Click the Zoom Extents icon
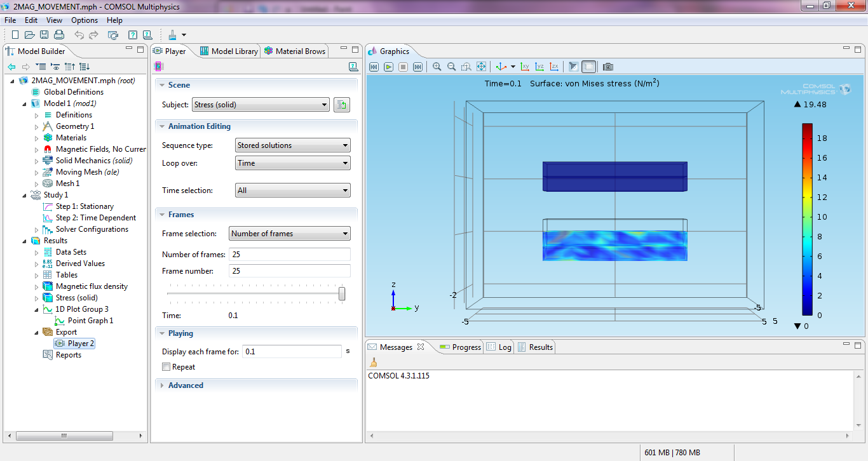Image resolution: width=868 pixels, height=461 pixels. point(481,67)
